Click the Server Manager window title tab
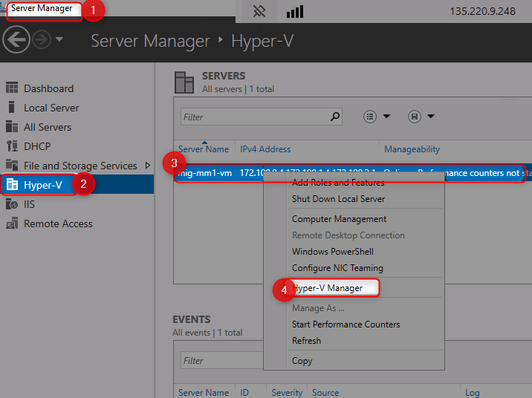Image resolution: width=532 pixels, height=398 pixels. tap(42, 8)
